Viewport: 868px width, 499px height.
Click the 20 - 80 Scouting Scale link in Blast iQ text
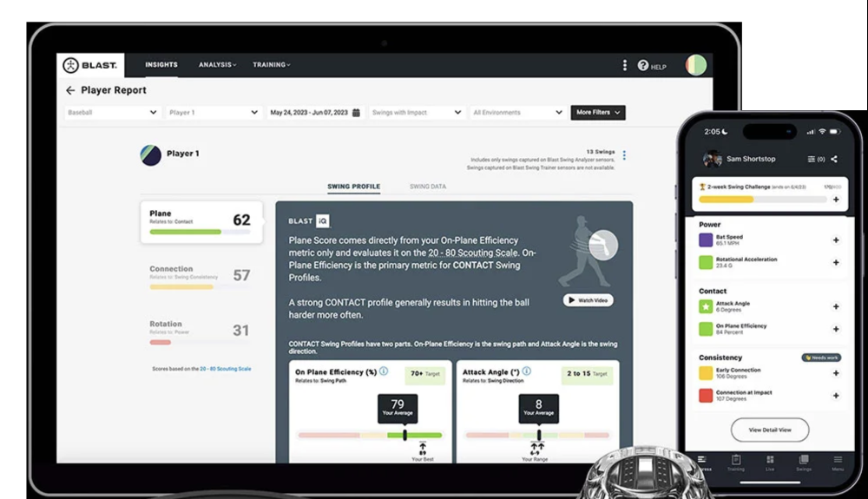pyautogui.click(x=473, y=253)
